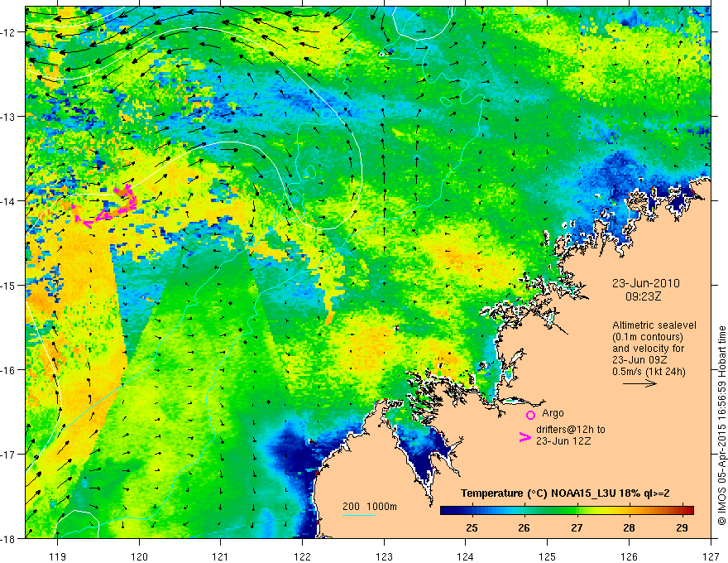Click the latitude axis label -14
This screenshot has width=728, height=563.
coord(9,201)
